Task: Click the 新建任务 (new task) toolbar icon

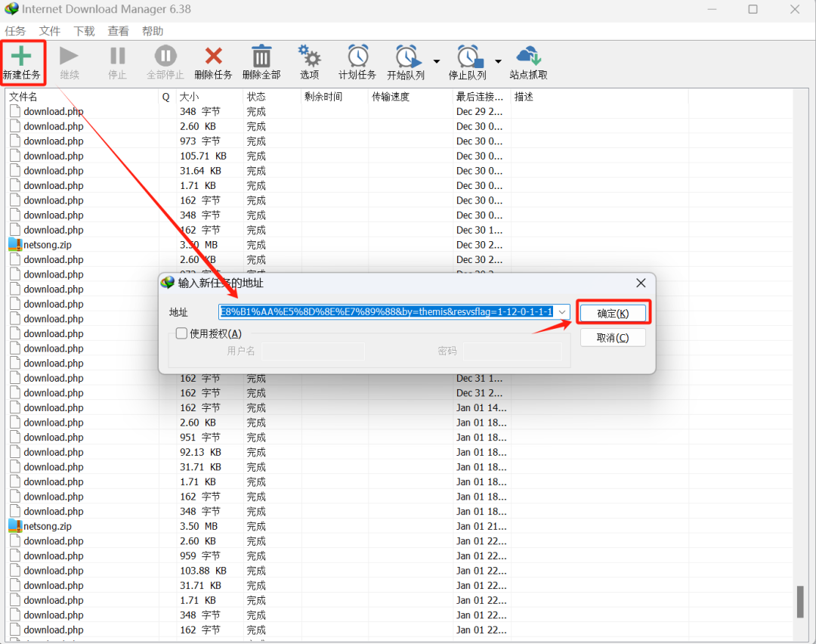Action: [x=21, y=56]
